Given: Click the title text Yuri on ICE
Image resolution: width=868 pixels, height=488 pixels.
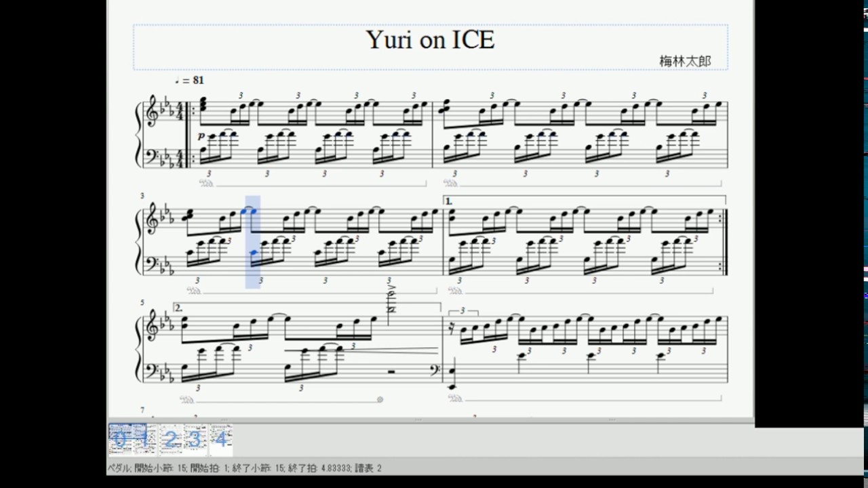Looking at the screenshot, I should (431, 41).
